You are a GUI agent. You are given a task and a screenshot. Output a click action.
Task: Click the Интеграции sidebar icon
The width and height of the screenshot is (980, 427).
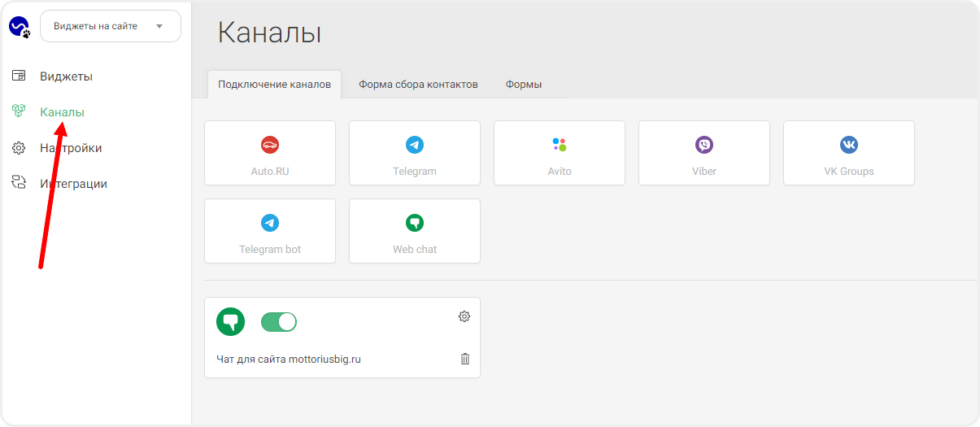(x=19, y=184)
